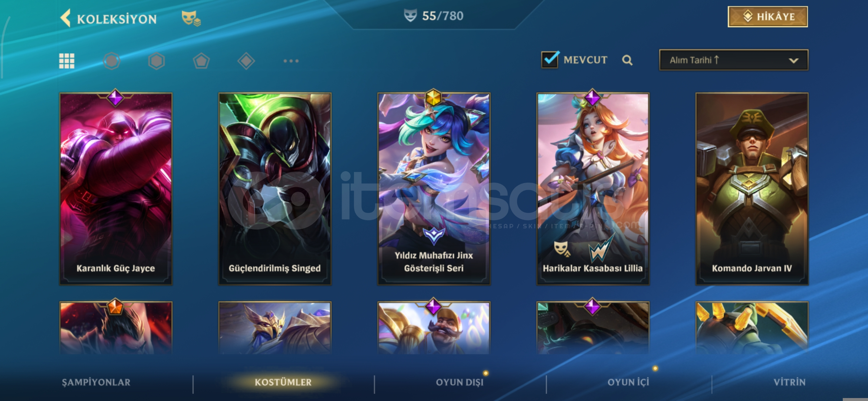Open Karanlık Güç Jayce skin card
The height and width of the screenshot is (401, 868).
click(x=116, y=189)
